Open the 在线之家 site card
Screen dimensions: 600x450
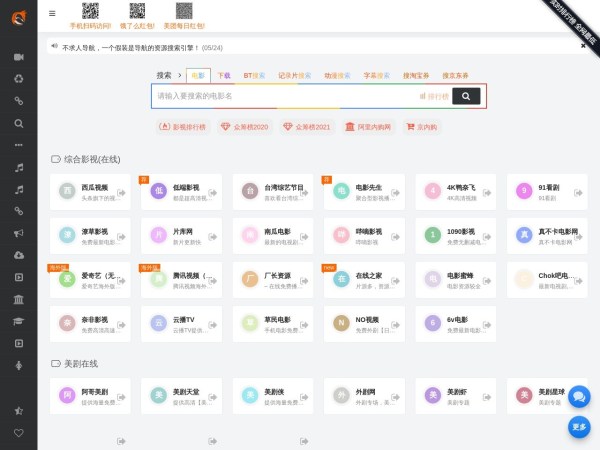[364, 280]
